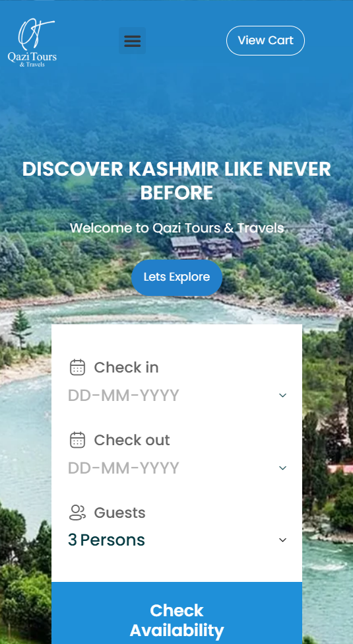
Task: Click the calendar icon beside Check out
Action: pyautogui.click(x=78, y=440)
